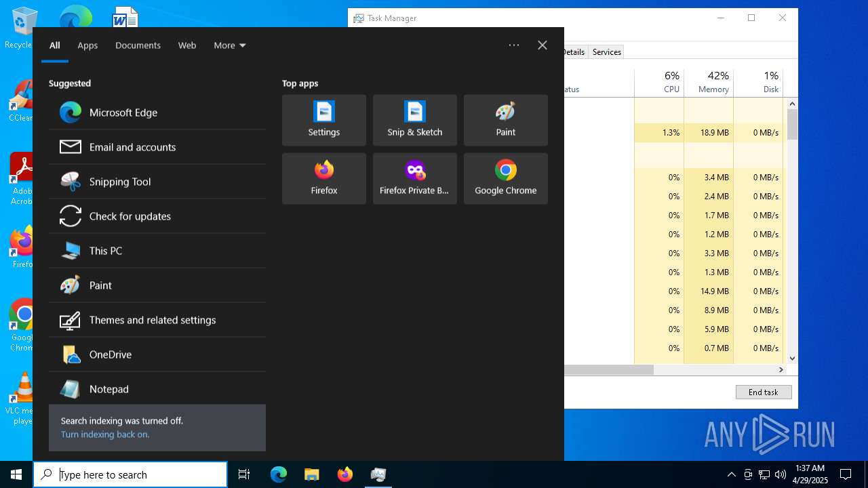Open the search options ellipsis menu
868x488 pixels.
(514, 45)
